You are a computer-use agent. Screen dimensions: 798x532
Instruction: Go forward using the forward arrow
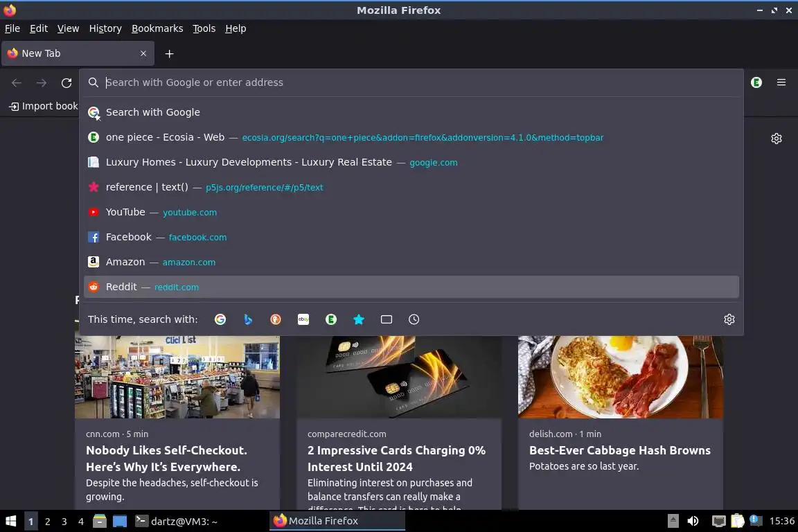42,82
